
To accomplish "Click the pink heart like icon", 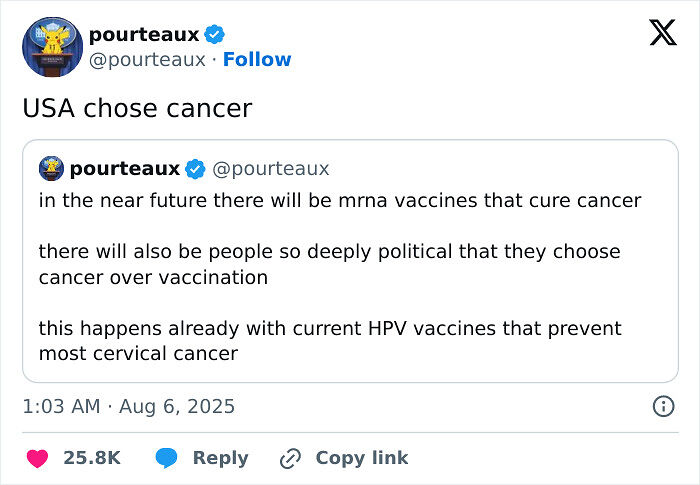I will coord(37,457).
